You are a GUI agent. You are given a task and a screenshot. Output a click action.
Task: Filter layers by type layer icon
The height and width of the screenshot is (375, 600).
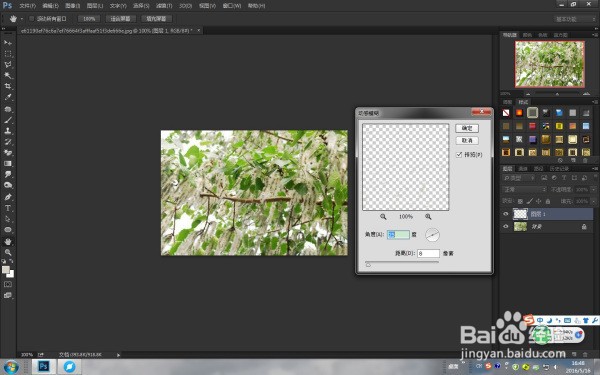pos(564,178)
